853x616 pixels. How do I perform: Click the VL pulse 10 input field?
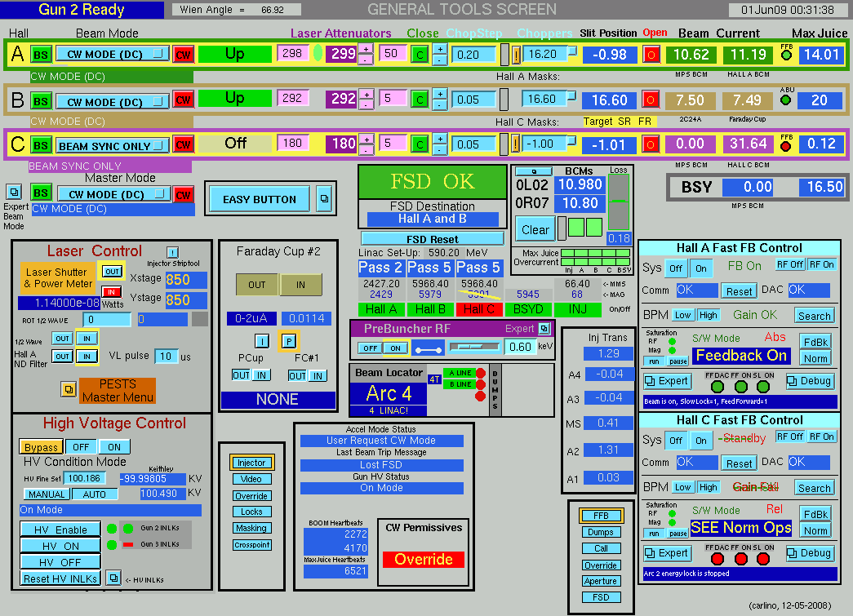tap(167, 356)
